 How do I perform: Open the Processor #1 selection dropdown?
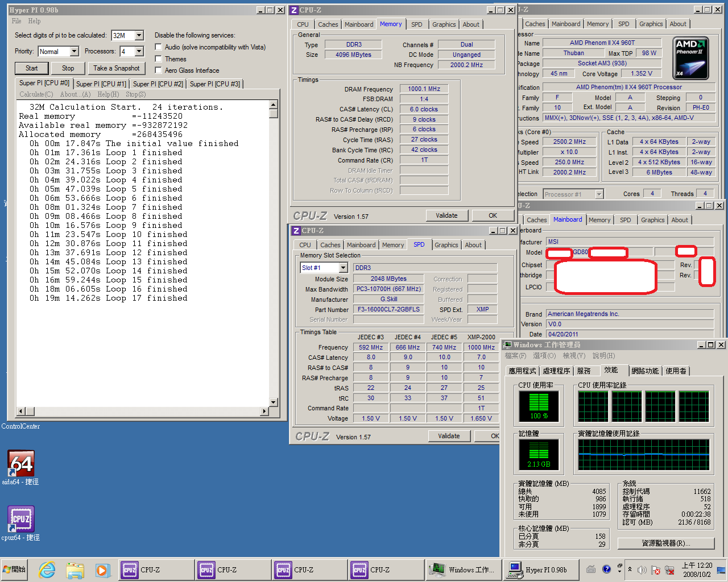point(599,194)
